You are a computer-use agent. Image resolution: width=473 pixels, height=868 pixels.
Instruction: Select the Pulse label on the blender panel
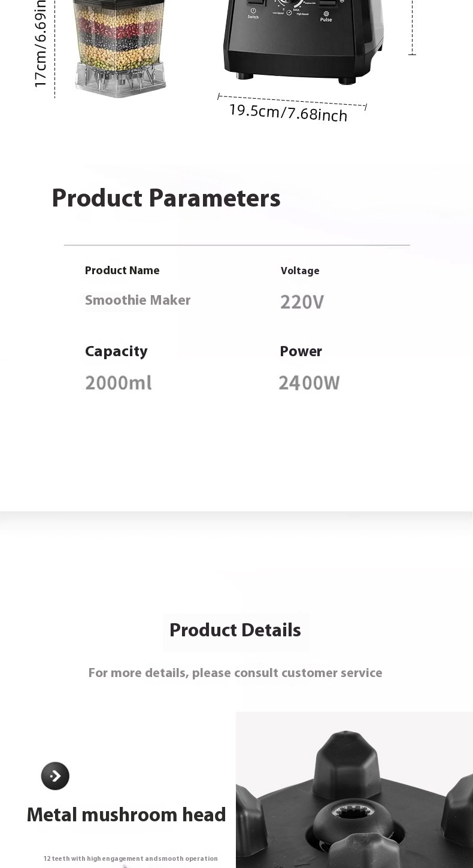pos(326,20)
